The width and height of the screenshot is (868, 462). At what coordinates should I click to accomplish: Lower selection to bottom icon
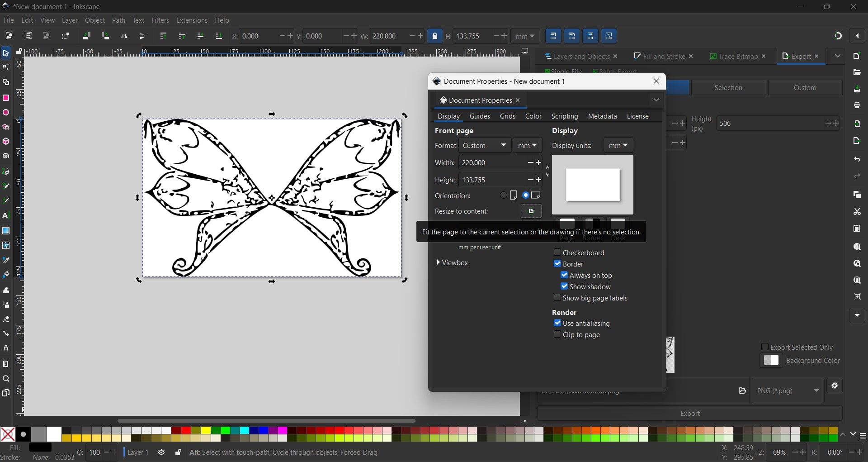point(219,36)
